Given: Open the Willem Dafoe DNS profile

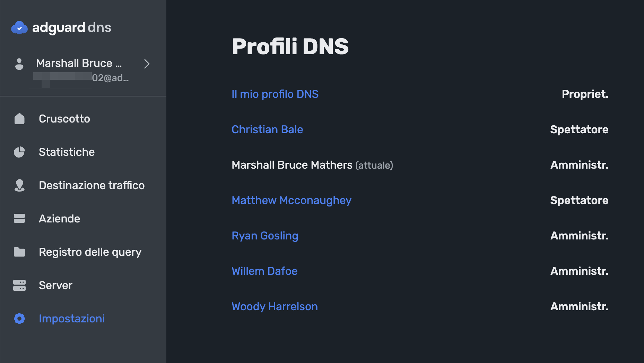Looking at the screenshot, I should tap(264, 271).
